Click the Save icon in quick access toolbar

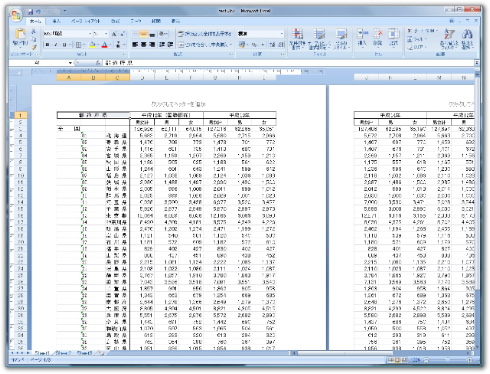point(31,11)
